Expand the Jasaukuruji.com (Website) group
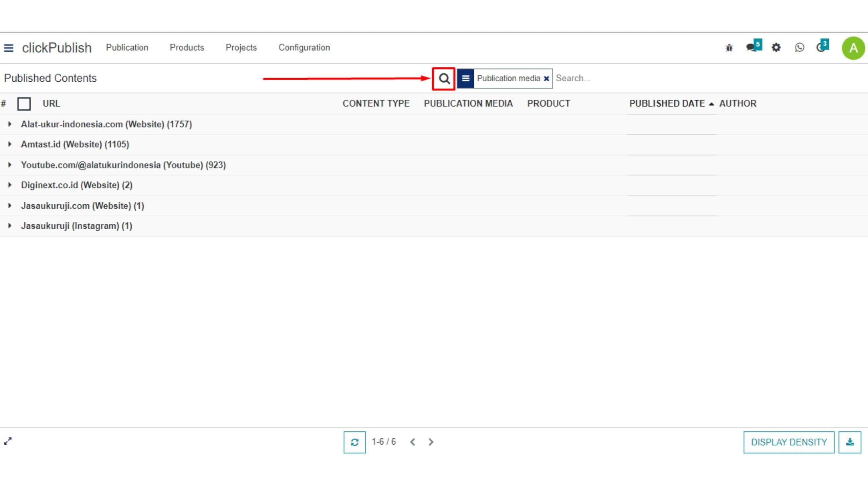The width and height of the screenshot is (868, 488). tap(10, 205)
